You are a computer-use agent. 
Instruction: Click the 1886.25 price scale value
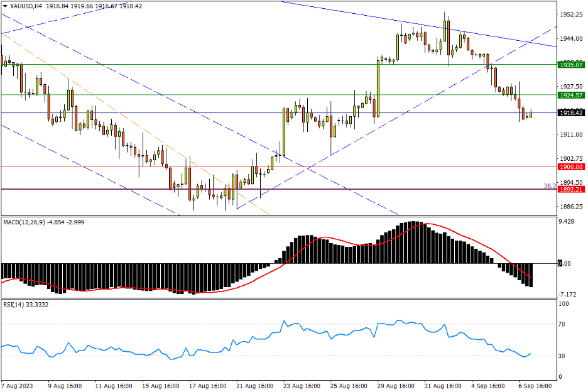coord(571,206)
